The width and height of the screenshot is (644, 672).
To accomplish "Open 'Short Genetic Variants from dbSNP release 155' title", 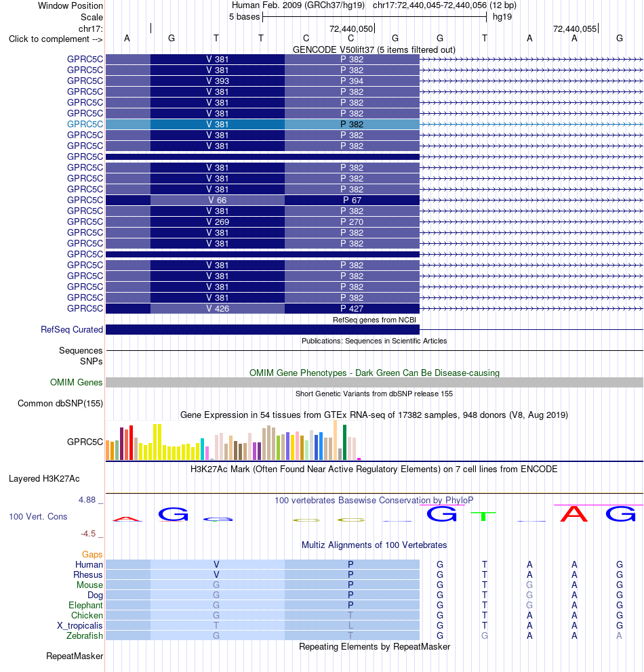I will click(x=374, y=394).
